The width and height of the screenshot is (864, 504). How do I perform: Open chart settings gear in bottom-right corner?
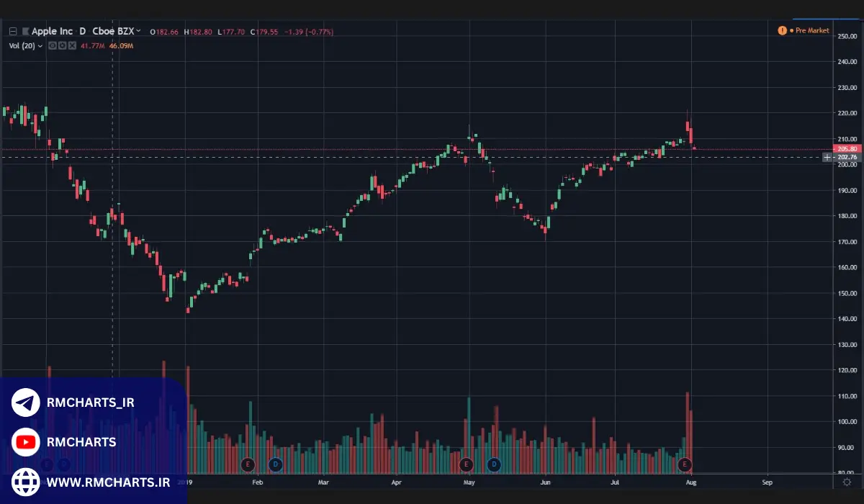(x=847, y=482)
